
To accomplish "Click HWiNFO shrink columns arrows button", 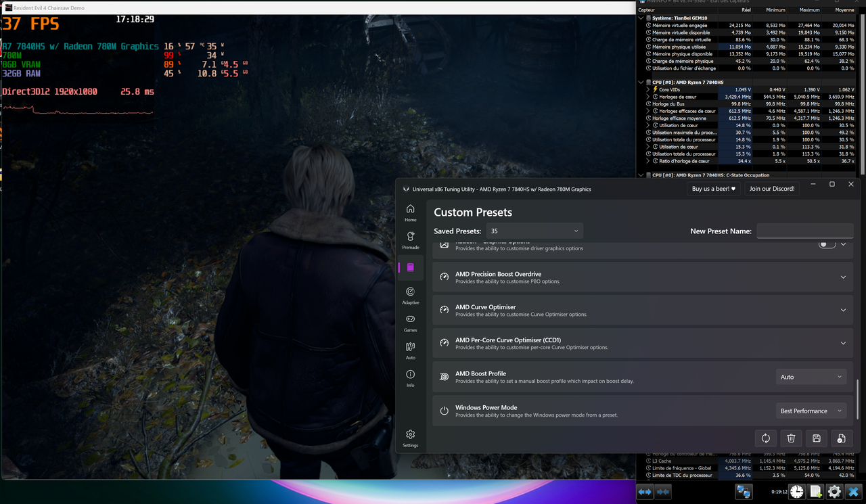I will click(663, 492).
